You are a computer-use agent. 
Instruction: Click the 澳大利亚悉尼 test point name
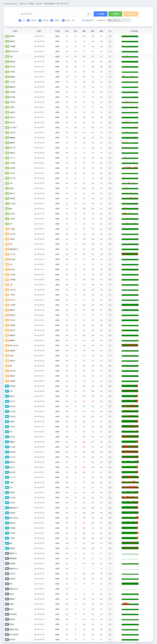click(x=14, y=634)
